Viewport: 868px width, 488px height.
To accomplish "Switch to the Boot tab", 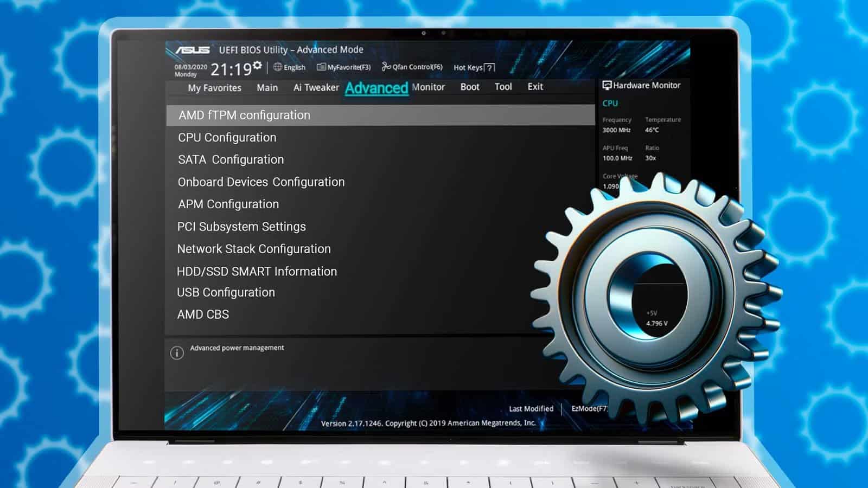I will coord(469,87).
